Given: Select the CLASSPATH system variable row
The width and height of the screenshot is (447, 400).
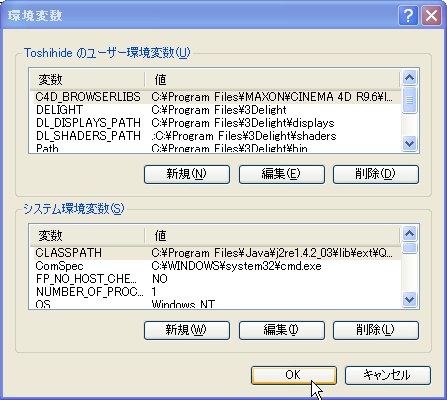Looking at the screenshot, I should [x=215, y=253].
